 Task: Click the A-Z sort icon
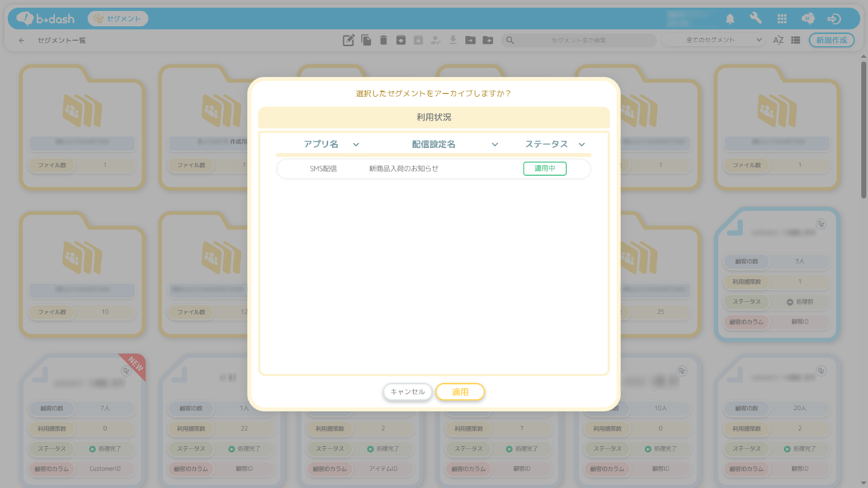778,41
